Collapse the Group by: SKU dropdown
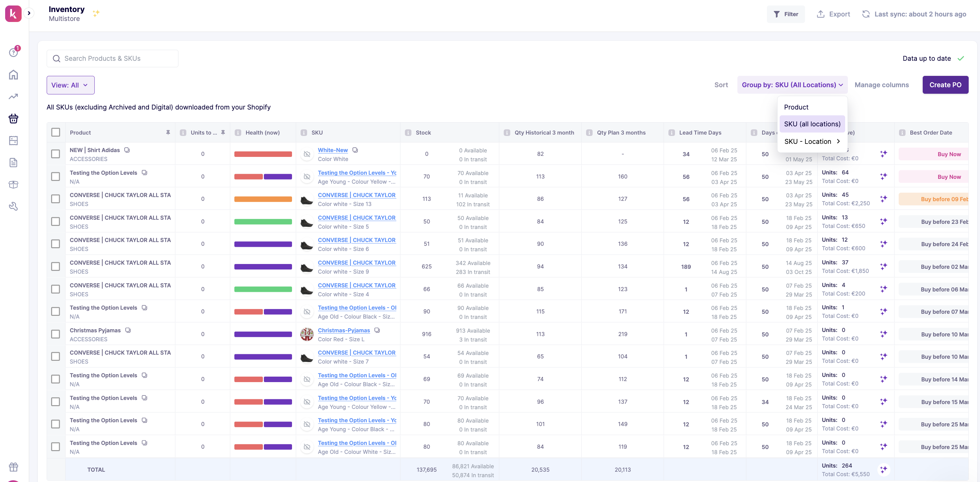Screen dimensions: 980x482 (x=792, y=85)
